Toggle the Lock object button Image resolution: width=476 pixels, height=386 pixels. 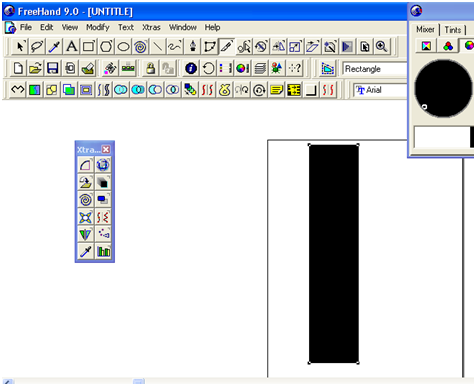(151, 68)
